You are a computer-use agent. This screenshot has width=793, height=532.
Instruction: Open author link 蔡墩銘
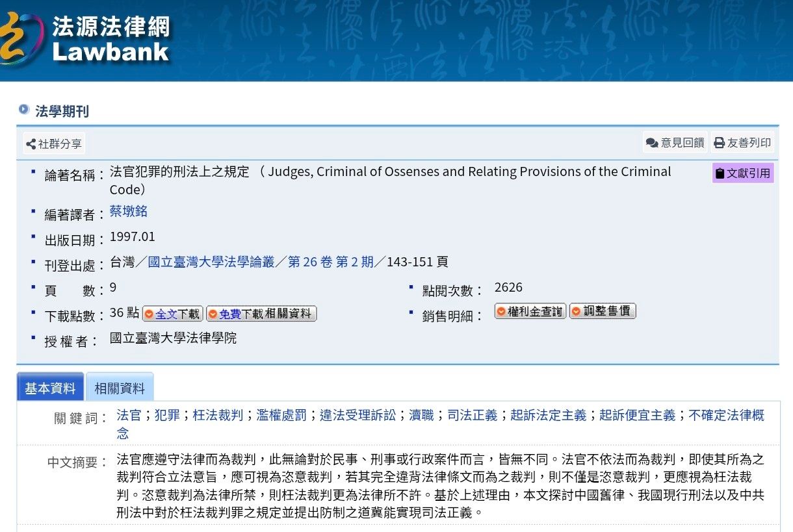(129, 211)
